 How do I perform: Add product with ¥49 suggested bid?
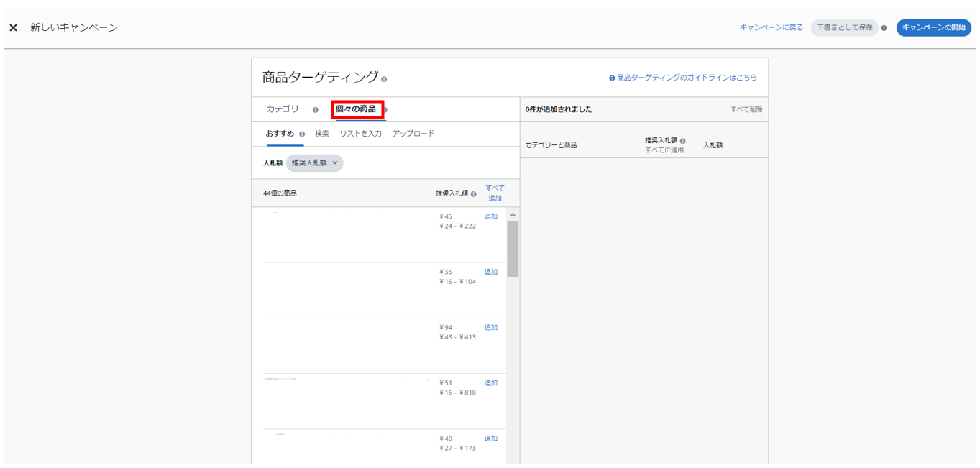coord(491,439)
